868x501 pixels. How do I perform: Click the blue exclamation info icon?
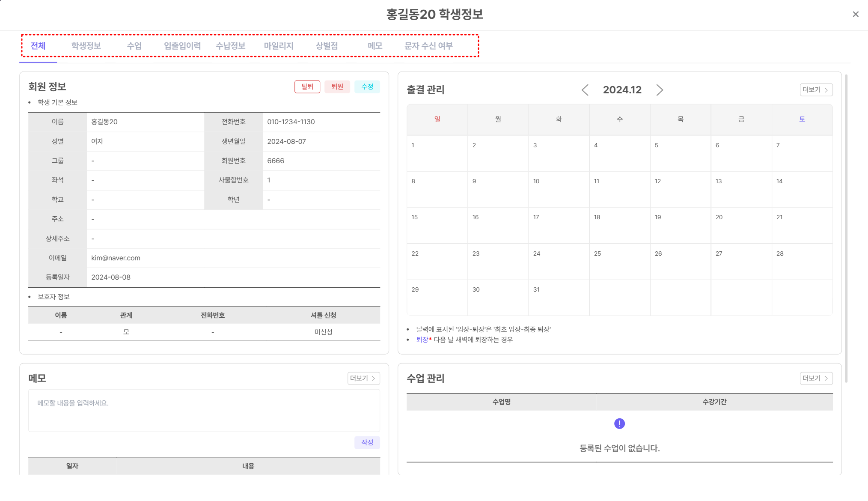tap(619, 423)
